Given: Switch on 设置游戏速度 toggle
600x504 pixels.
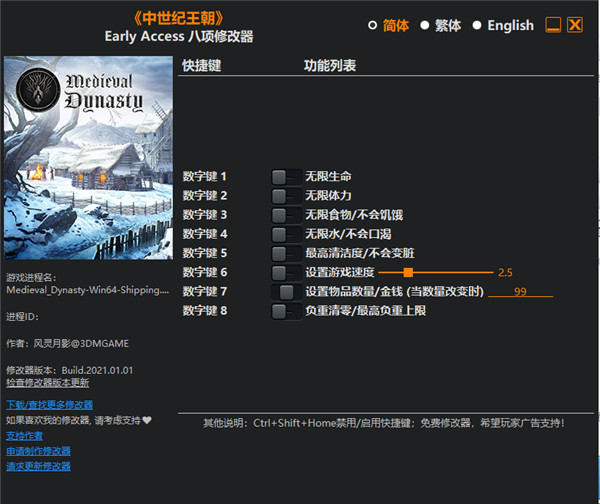Looking at the screenshot, I should (285, 272).
